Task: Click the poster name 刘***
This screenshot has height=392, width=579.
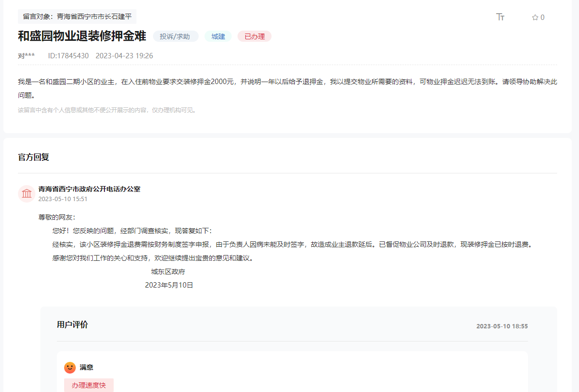Action: (x=26, y=56)
